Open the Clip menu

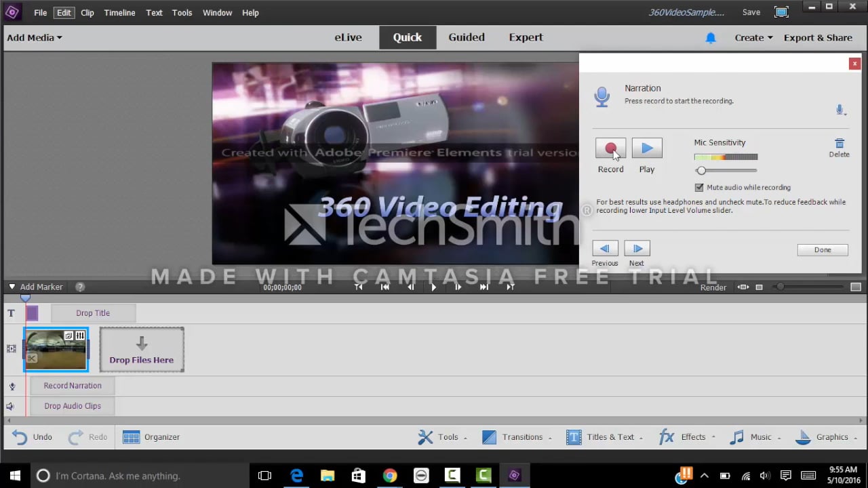tap(87, 13)
